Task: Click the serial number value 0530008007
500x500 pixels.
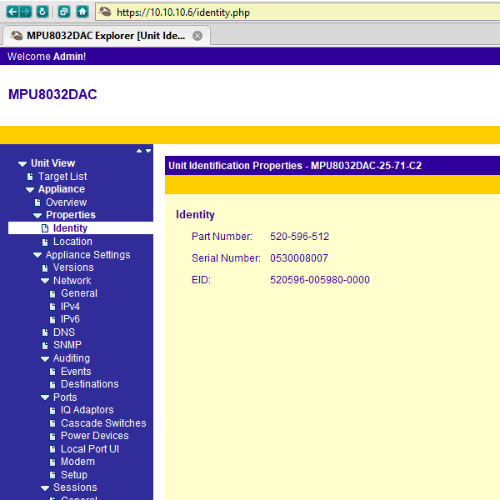Action: 299,258
